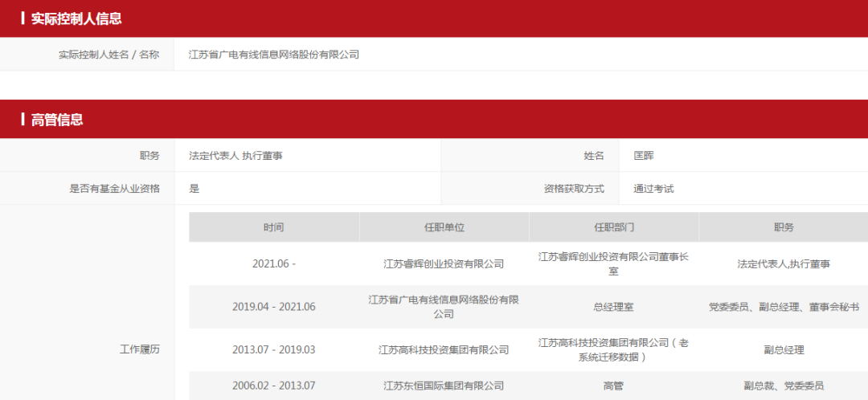This screenshot has width=868, height=400.
Task: Select position 法定代表人,执行董事 in table
Action: (784, 264)
